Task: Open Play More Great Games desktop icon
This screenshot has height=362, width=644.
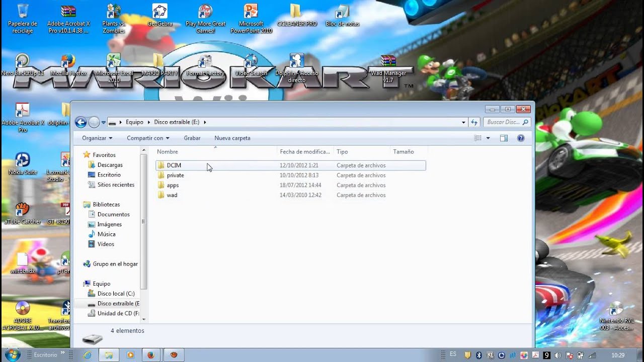Action: (205, 19)
